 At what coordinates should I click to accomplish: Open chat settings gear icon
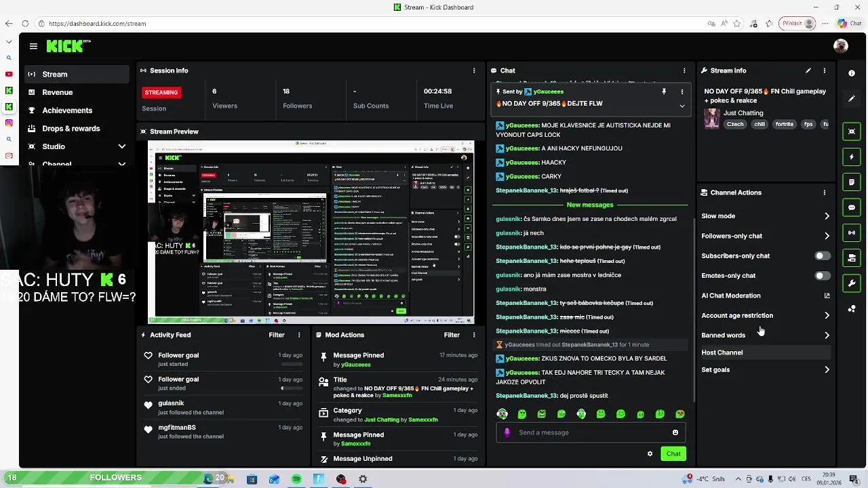650,454
